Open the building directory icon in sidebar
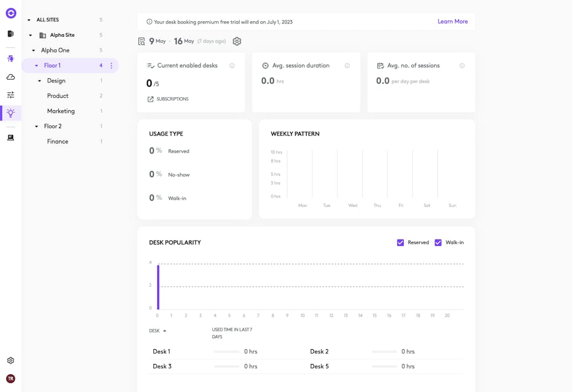 point(10,33)
